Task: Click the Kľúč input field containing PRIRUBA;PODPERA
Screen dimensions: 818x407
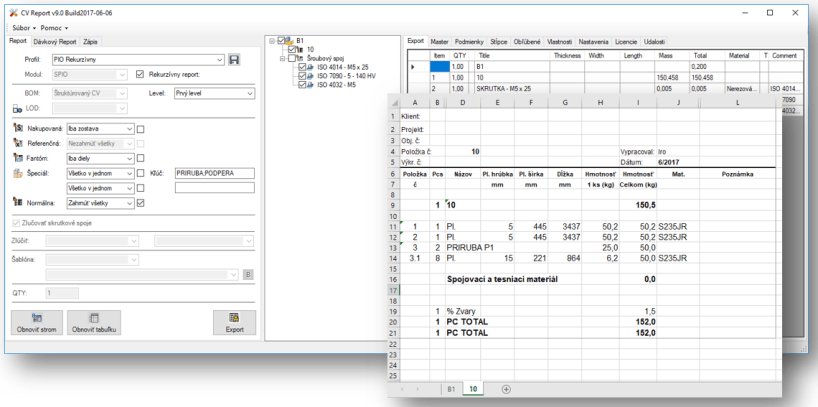Action: coord(213,172)
